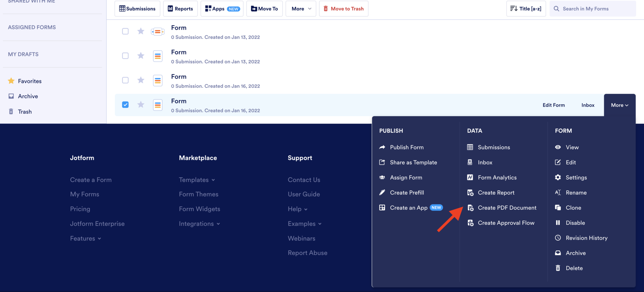Image resolution: width=644 pixels, height=292 pixels.
Task: Choose Revision History from the Form menu
Action: click(x=586, y=238)
